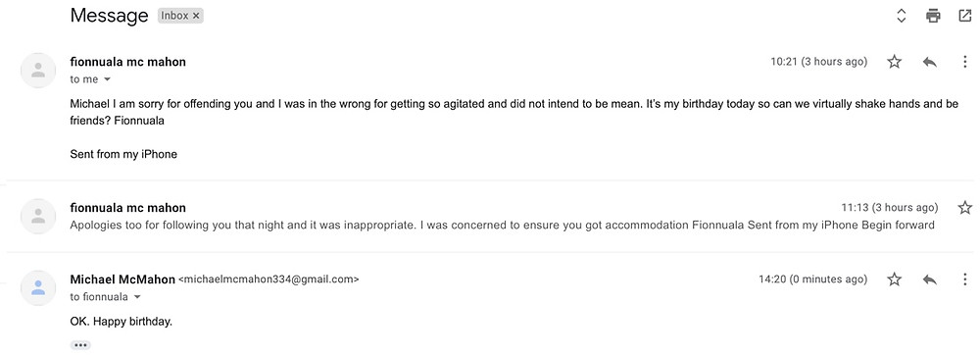Open more options for the 14:20 message

[x=964, y=279]
